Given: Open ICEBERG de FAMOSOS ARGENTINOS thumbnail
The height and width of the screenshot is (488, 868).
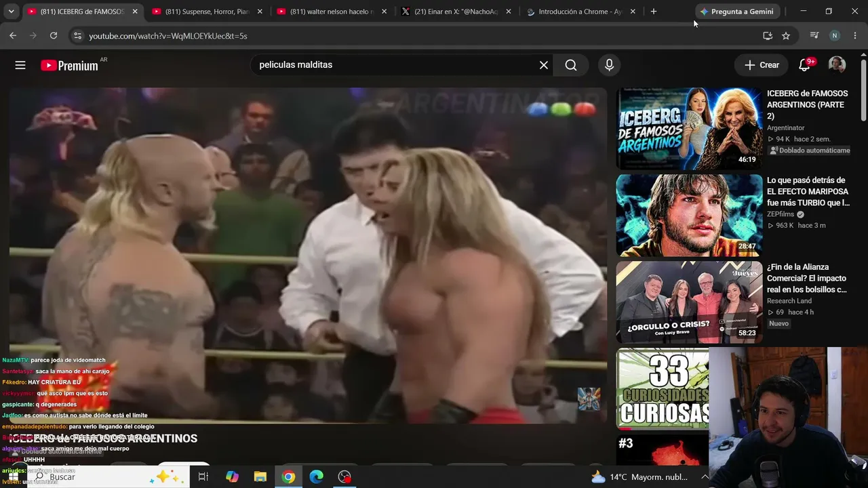Looking at the screenshot, I should point(689,129).
